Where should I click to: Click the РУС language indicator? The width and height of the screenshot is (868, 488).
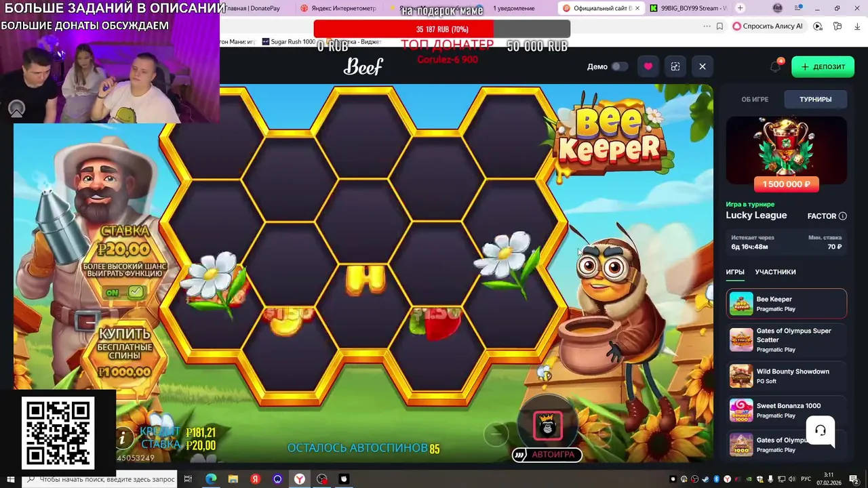(x=806, y=479)
